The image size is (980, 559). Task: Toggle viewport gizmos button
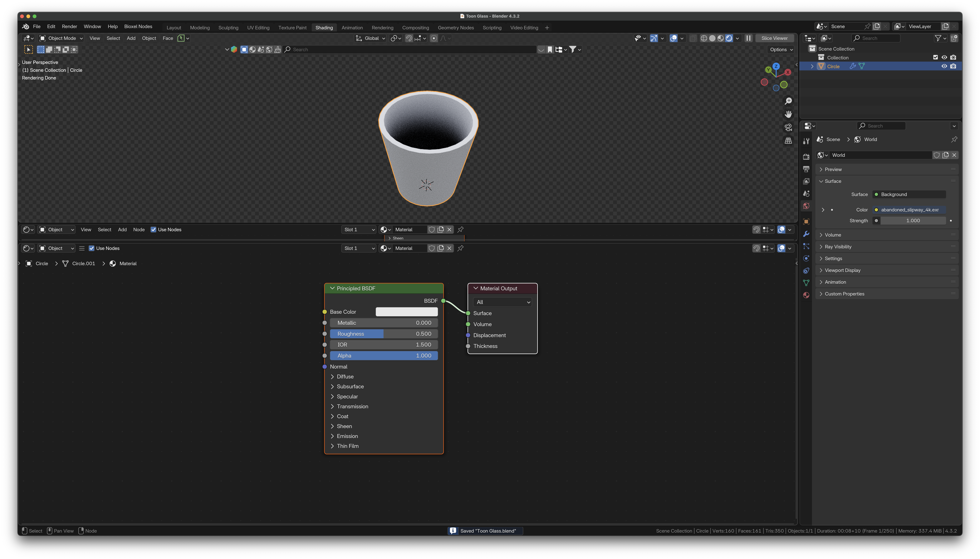click(654, 38)
